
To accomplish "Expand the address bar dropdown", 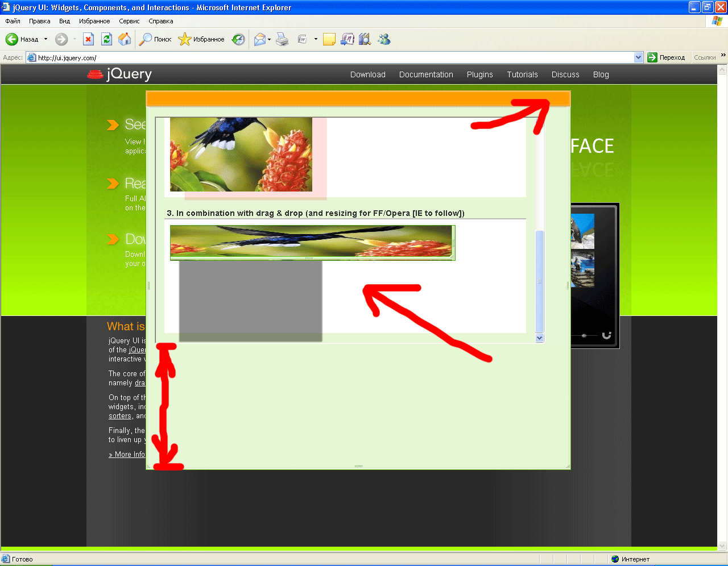I will point(638,57).
